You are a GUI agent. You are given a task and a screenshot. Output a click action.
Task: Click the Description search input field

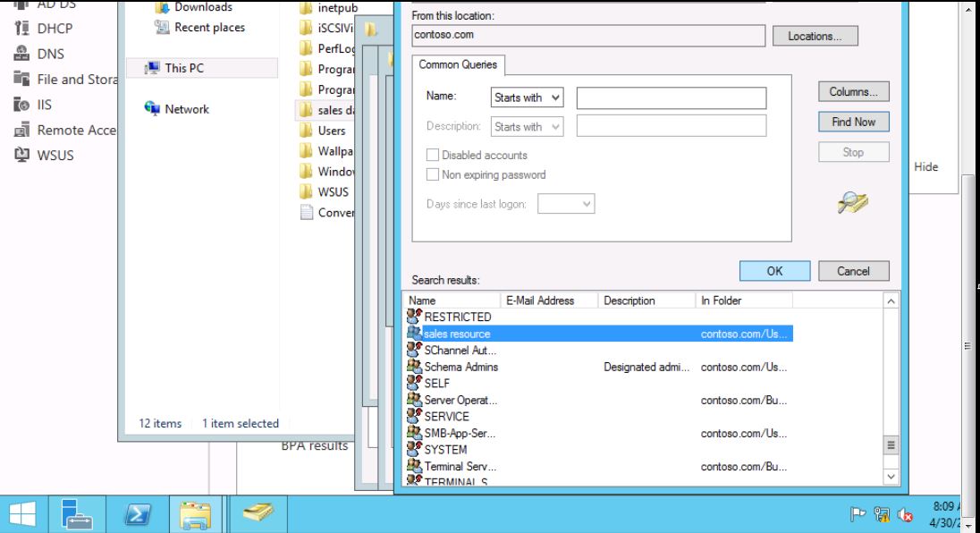(x=672, y=125)
